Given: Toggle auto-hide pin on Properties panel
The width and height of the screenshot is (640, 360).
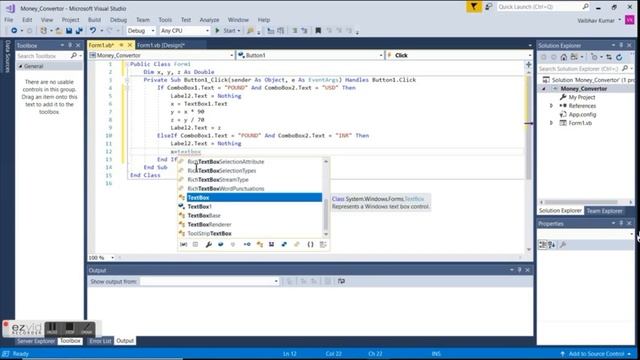Looking at the screenshot, I should [x=621, y=223].
